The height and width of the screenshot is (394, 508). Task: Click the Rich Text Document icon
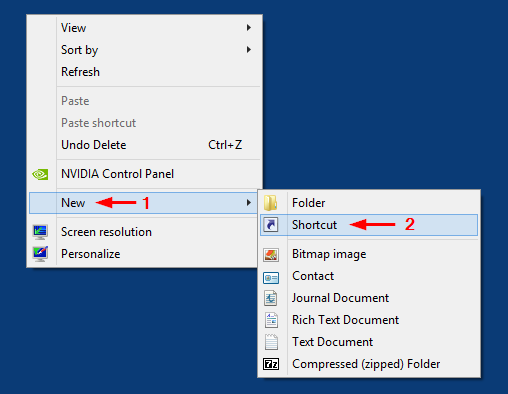pyautogui.click(x=271, y=320)
